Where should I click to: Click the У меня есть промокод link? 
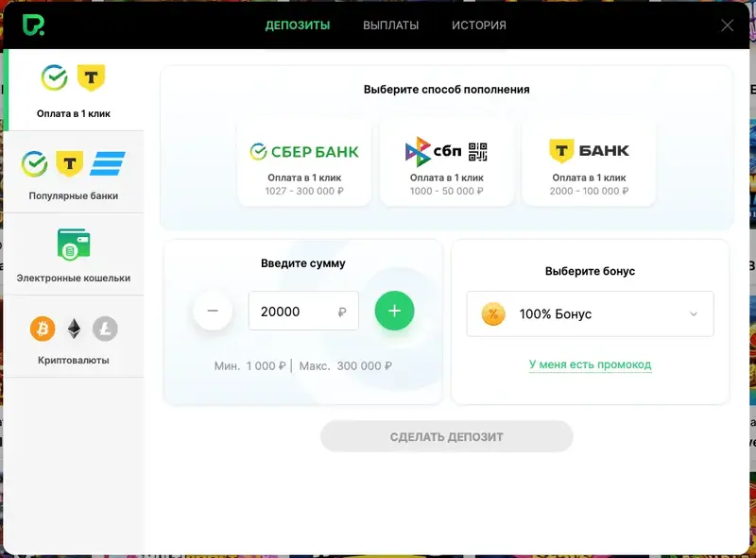(590, 364)
